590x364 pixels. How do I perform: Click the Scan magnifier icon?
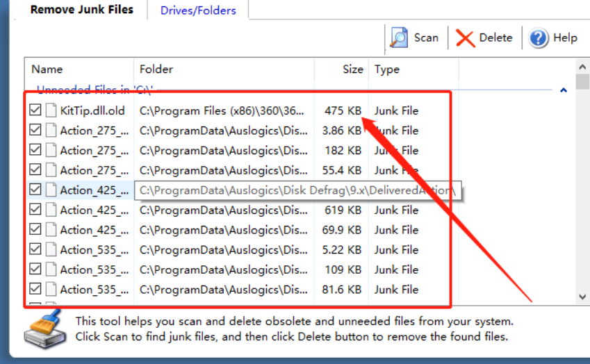[x=398, y=38]
